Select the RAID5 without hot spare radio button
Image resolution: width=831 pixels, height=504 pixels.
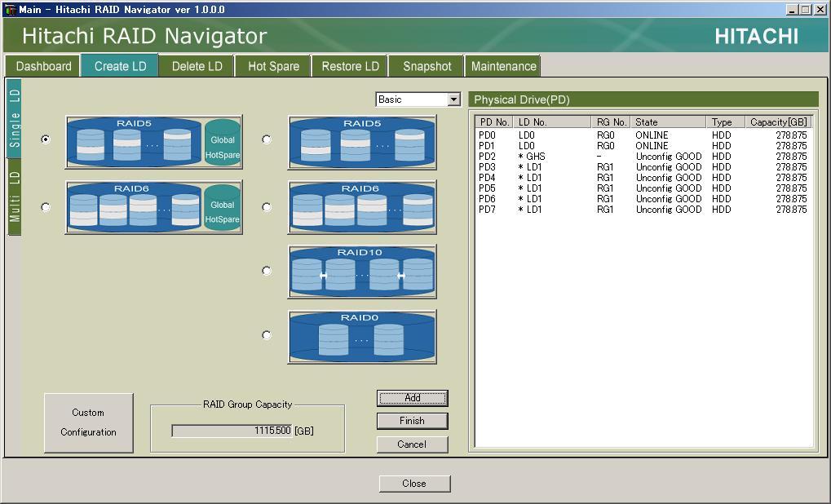[267, 139]
